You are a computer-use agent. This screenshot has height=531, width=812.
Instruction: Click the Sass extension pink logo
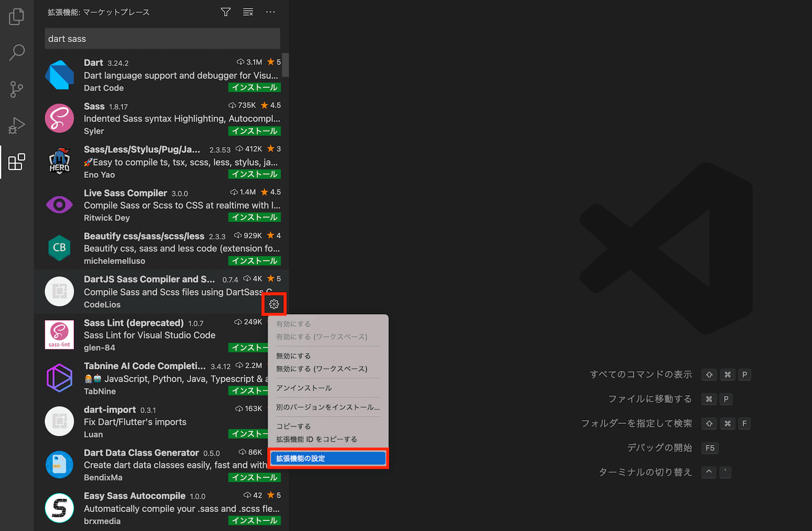point(59,118)
